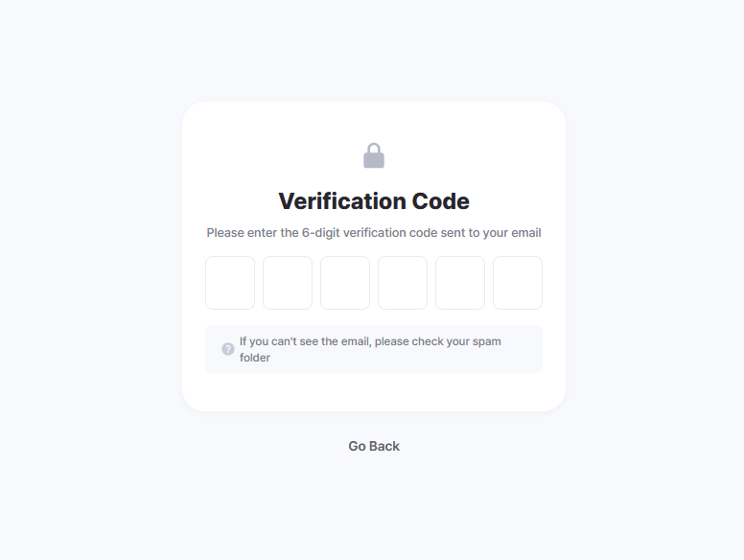This screenshot has width=744, height=560.
Task: Click the word 'folder' in the hint
Action: pyautogui.click(x=255, y=358)
